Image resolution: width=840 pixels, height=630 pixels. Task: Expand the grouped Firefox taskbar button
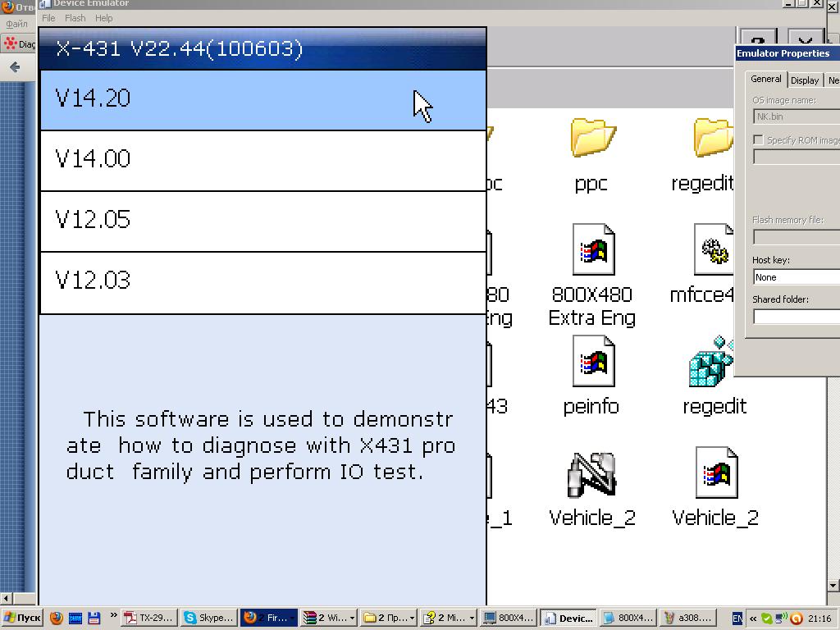point(268,618)
